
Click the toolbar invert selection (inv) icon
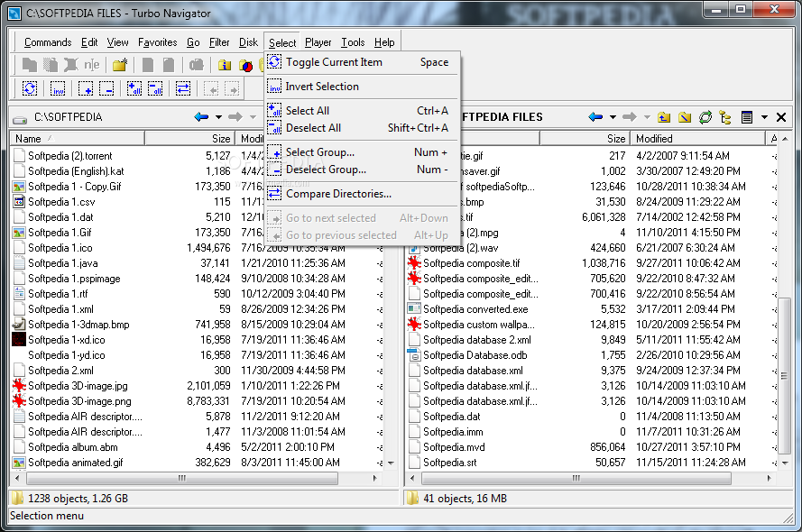pyautogui.click(x=58, y=89)
